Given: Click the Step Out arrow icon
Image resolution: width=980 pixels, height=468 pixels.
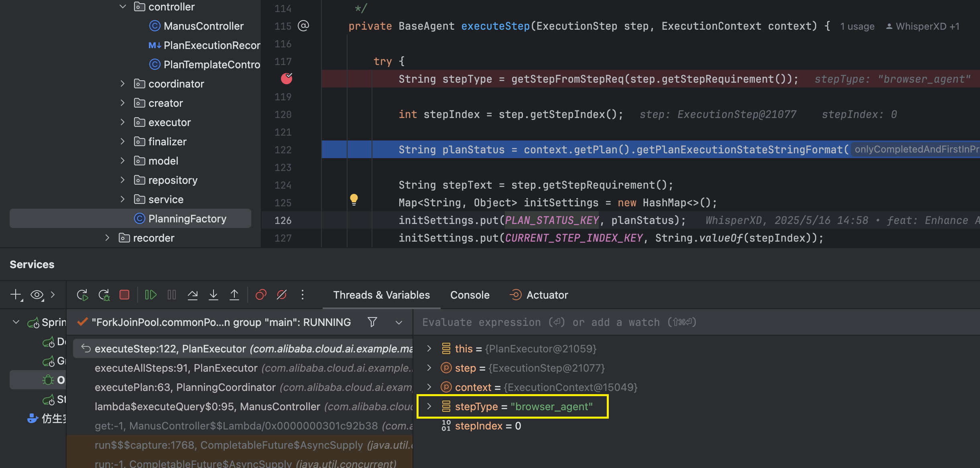Looking at the screenshot, I should 234,295.
